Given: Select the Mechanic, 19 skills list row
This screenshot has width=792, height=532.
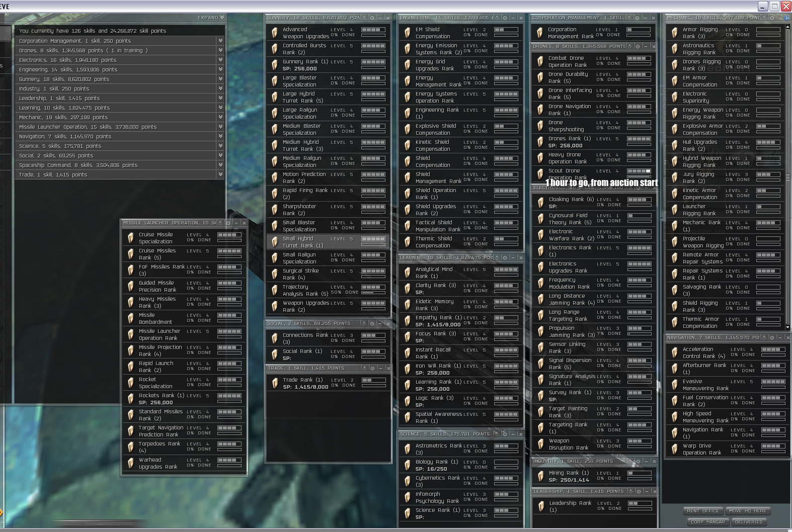Looking at the screenshot, I should point(120,117).
